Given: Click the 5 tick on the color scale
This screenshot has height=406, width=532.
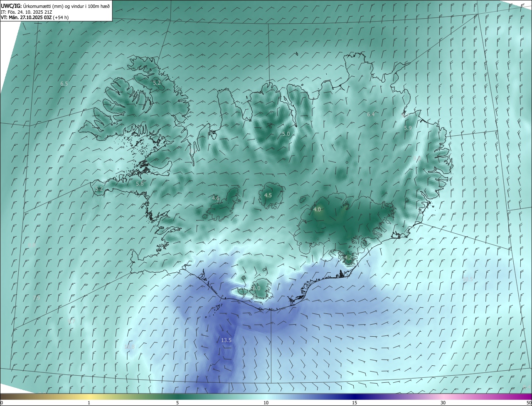Looking at the screenshot, I should click(x=177, y=403).
